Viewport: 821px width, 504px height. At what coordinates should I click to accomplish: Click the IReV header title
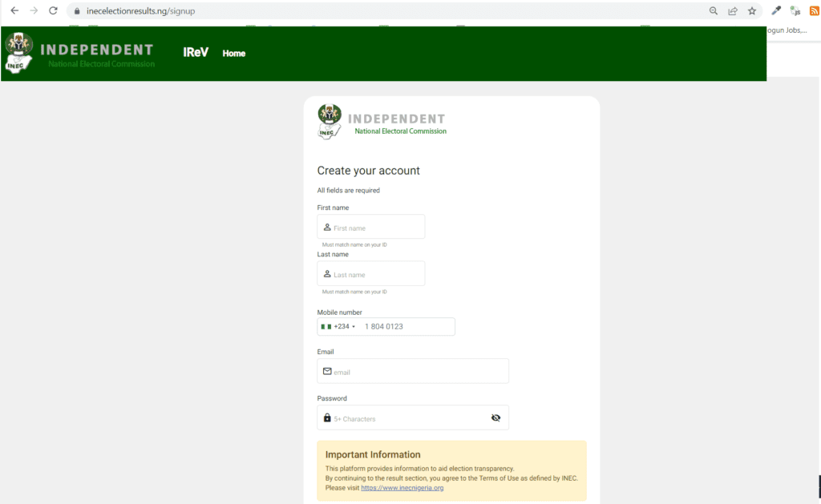click(x=196, y=52)
